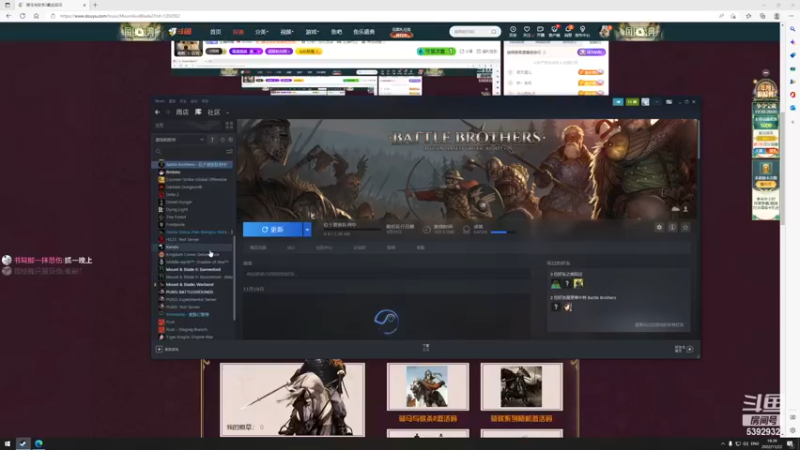
Task: Open the store page tab on game page
Action: click(258, 247)
